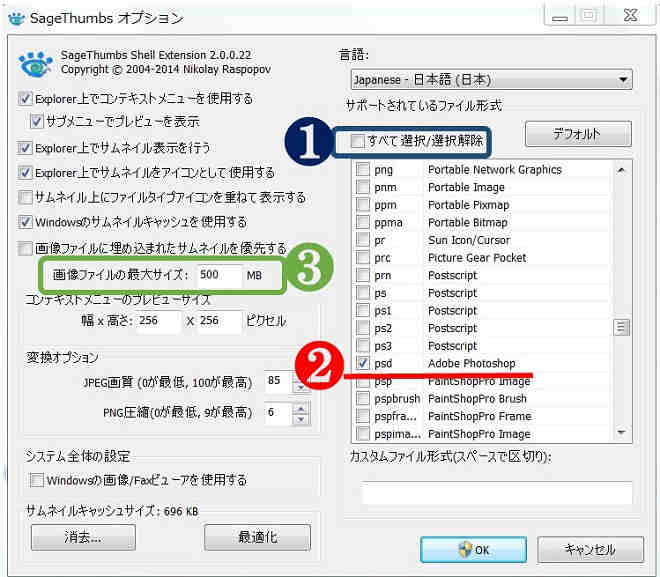Check the png Portable Network Graphics format
This screenshot has width=660, height=577.
pyautogui.click(x=364, y=170)
